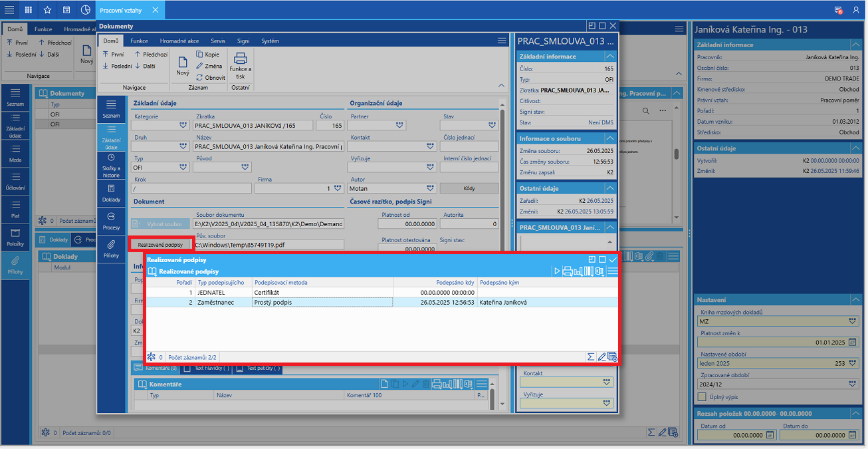Image resolution: width=868 pixels, height=449 pixels.
Task: Collapse the Nastavení section in right panel
Action: [x=855, y=300]
